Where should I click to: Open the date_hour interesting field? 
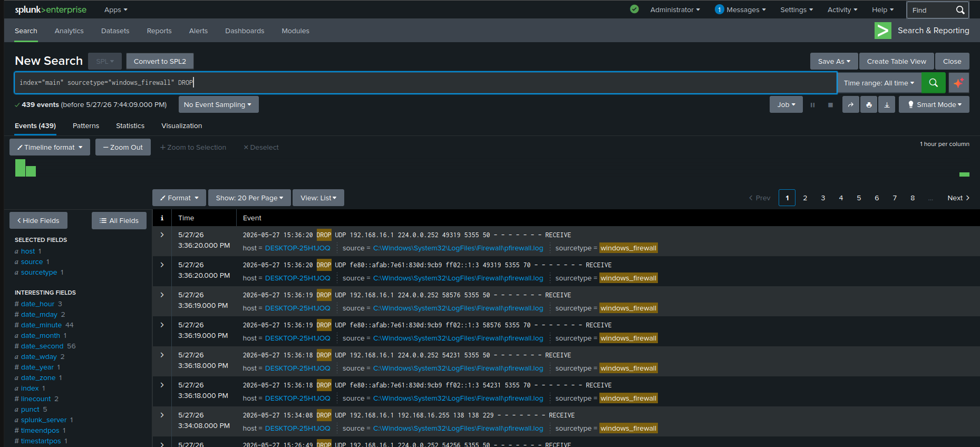37,304
